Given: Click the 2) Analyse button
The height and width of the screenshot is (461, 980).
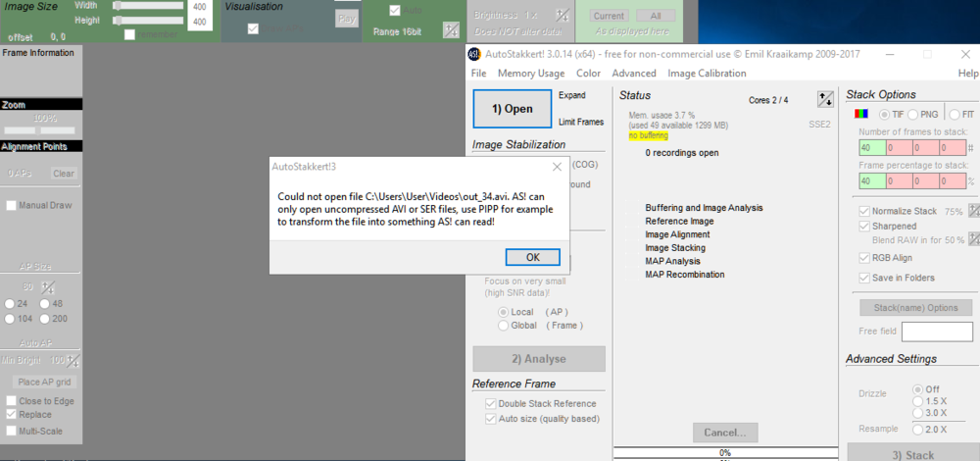Looking at the screenshot, I should [x=539, y=359].
